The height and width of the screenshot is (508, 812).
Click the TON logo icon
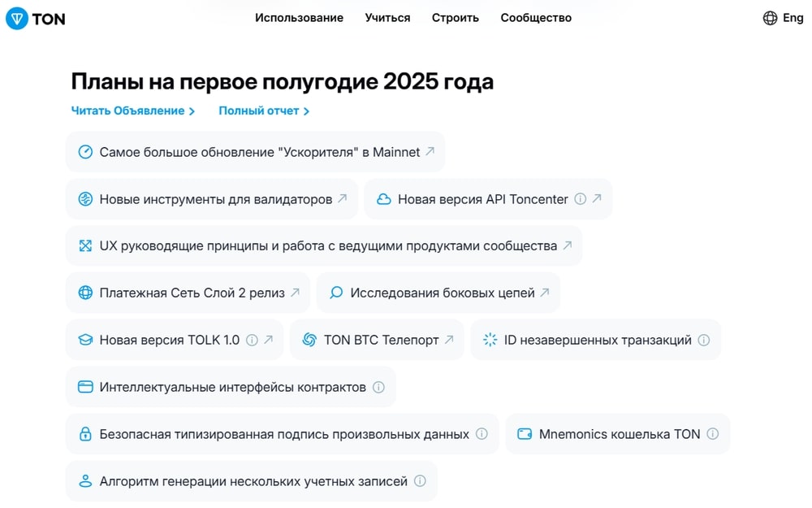(x=17, y=19)
